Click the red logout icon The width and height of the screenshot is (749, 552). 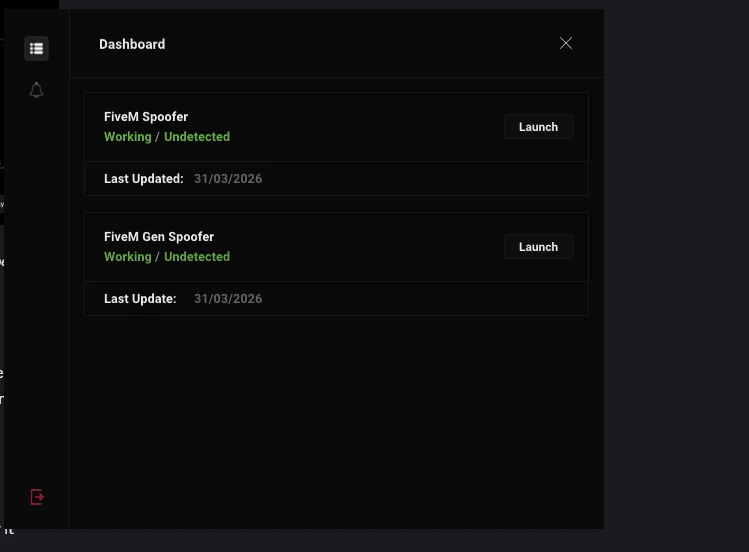pos(37,497)
